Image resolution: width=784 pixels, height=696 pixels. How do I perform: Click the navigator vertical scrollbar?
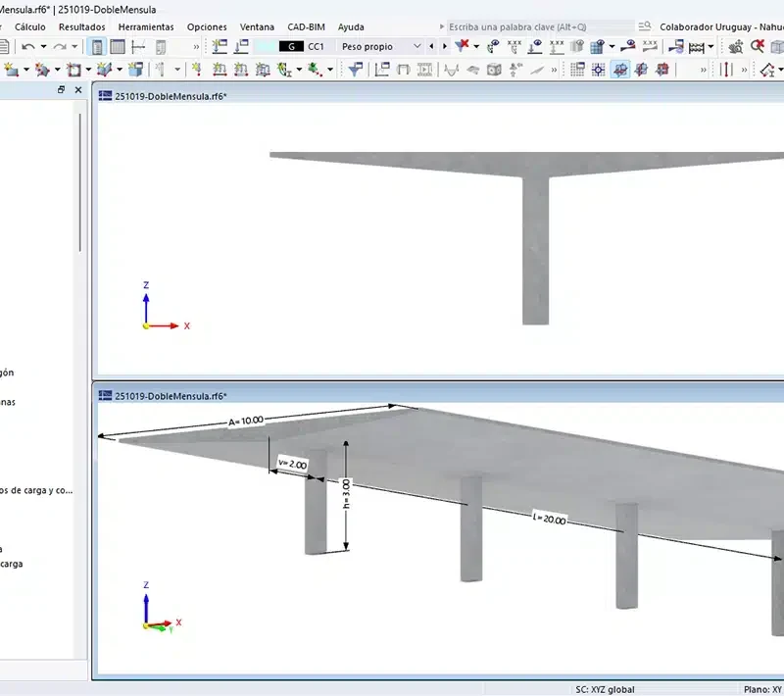(80, 182)
